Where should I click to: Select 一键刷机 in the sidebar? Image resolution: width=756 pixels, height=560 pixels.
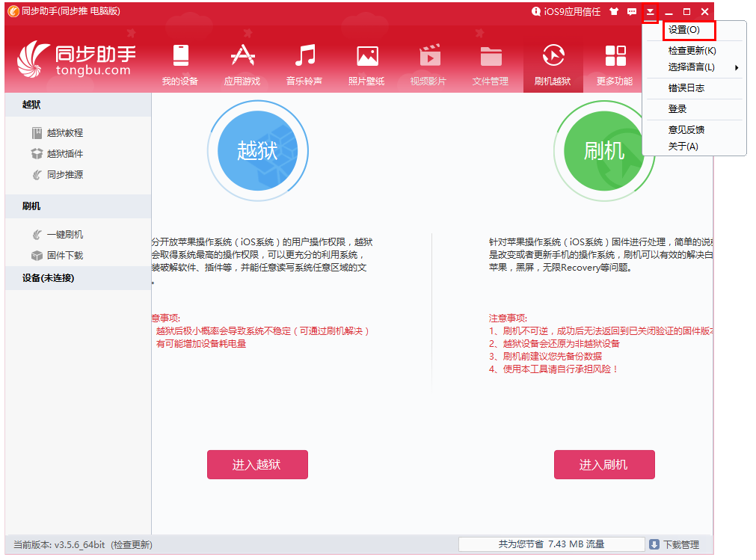58,235
